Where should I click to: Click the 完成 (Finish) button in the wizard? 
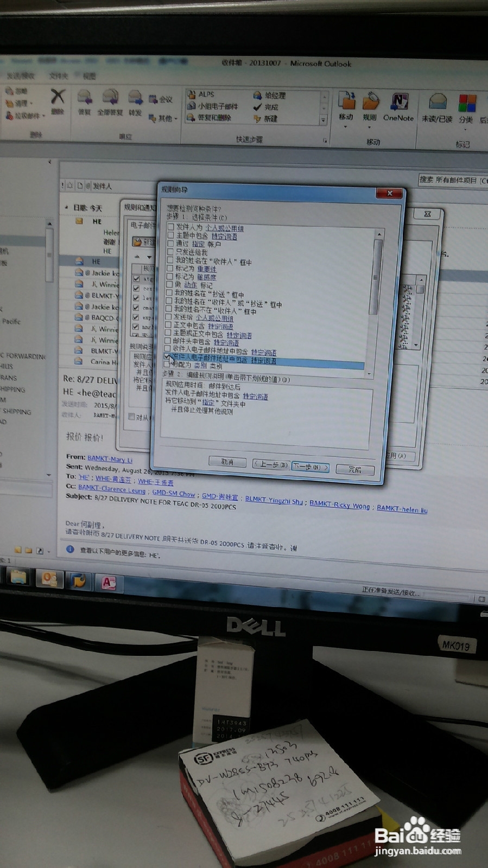355,469
